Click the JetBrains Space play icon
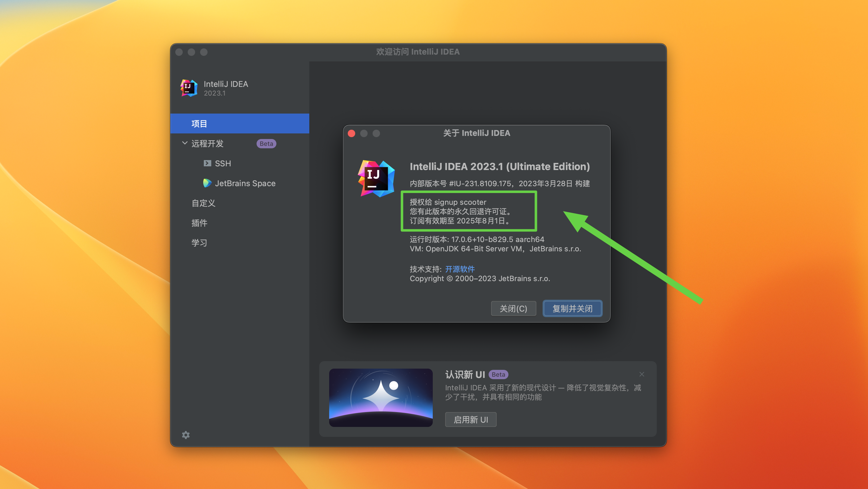 (208, 183)
